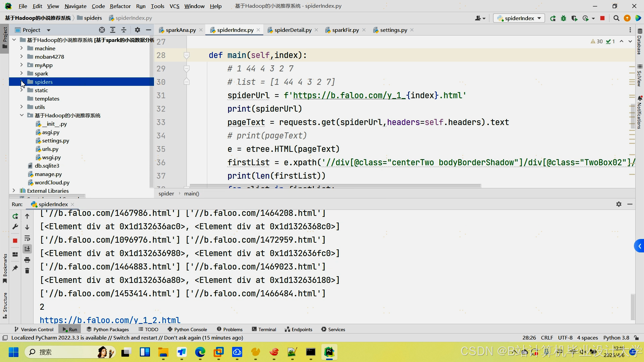
Task: Start debugging with the Debug icon
Action: (x=564, y=18)
